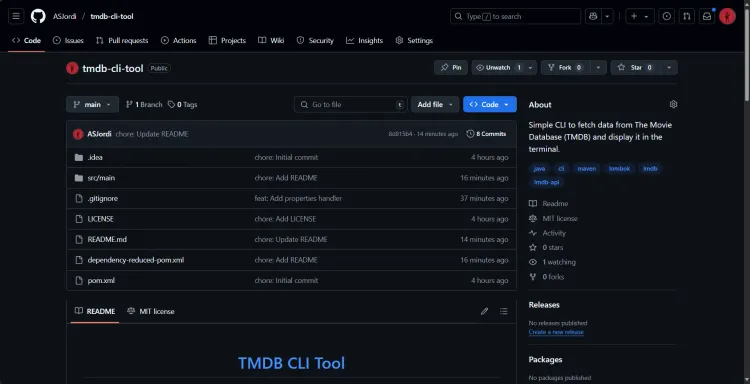Open the Add file dropdown

click(435, 104)
